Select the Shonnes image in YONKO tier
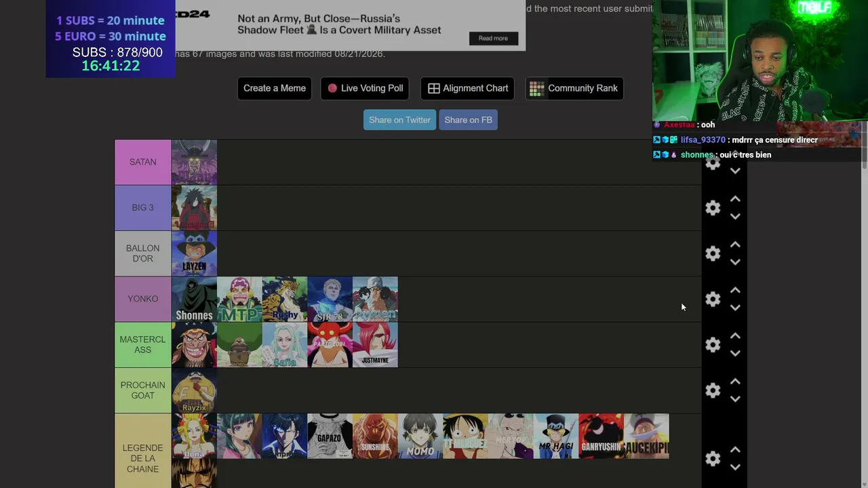Screen dimensions: 868x488 pyautogui.click(x=194, y=299)
